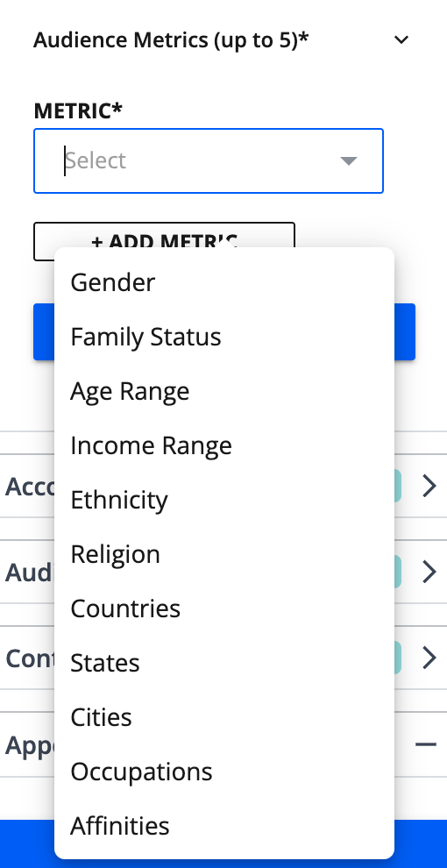Click the wide blue button behind the dropdown
This screenshot has height=868, width=447.
[224, 331]
